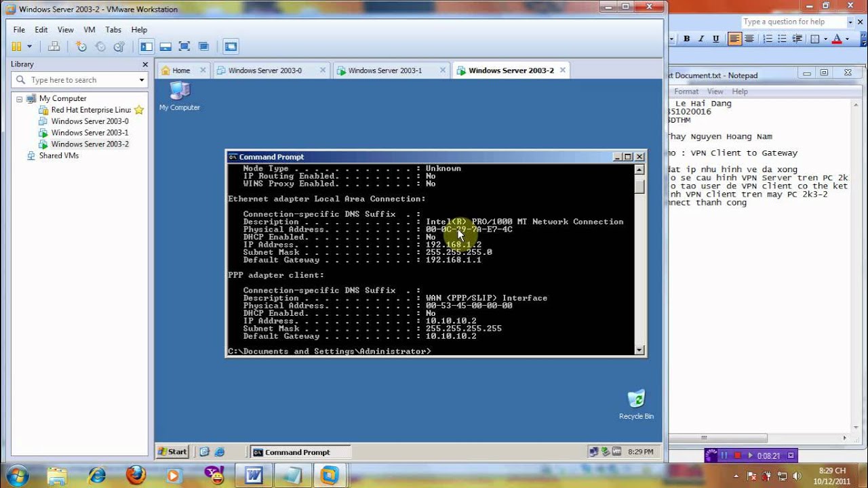Screen dimensions: 868x488
Task: Click the increase indent icon in Word
Action: pyautogui.click(x=797, y=39)
